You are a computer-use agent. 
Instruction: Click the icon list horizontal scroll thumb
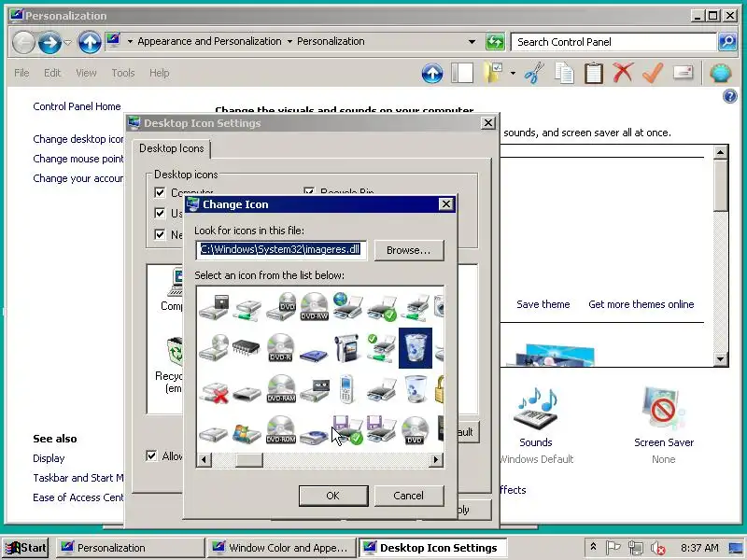(x=248, y=459)
